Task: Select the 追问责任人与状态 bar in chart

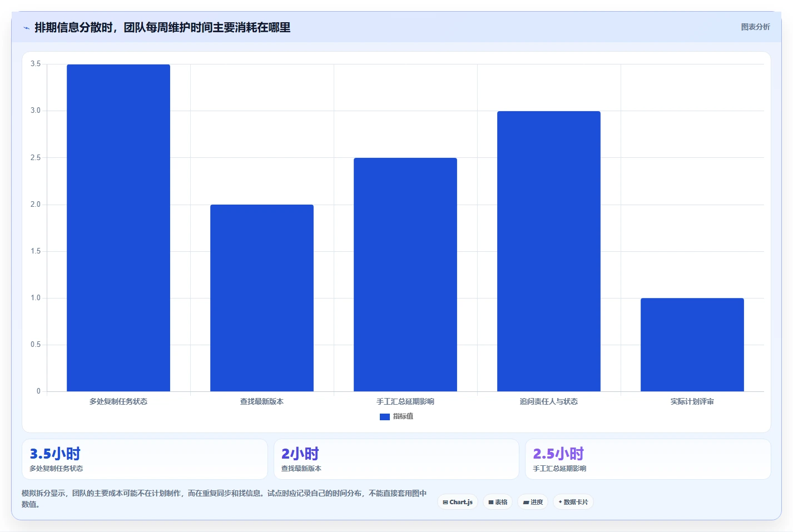Action: (x=549, y=251)
